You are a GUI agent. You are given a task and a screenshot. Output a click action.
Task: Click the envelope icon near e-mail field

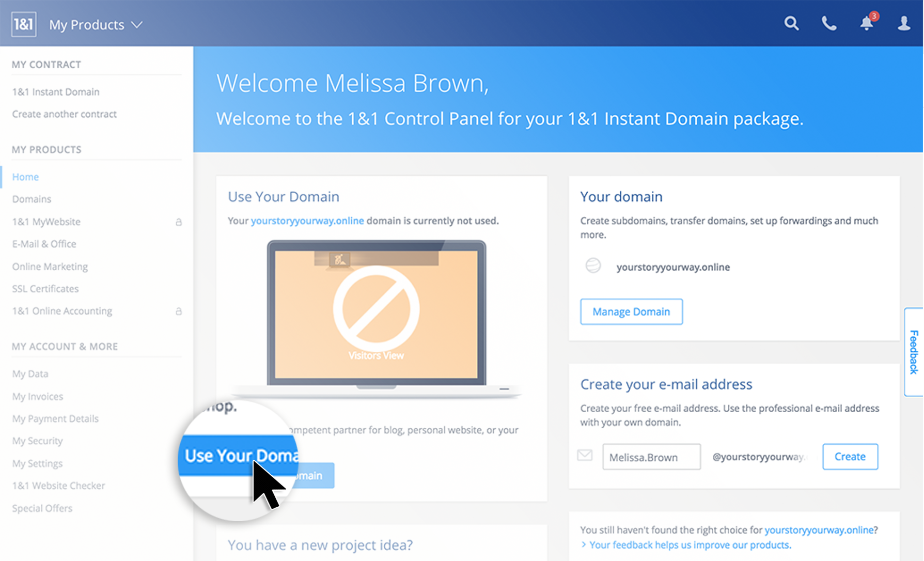click(x=585, y=456)
